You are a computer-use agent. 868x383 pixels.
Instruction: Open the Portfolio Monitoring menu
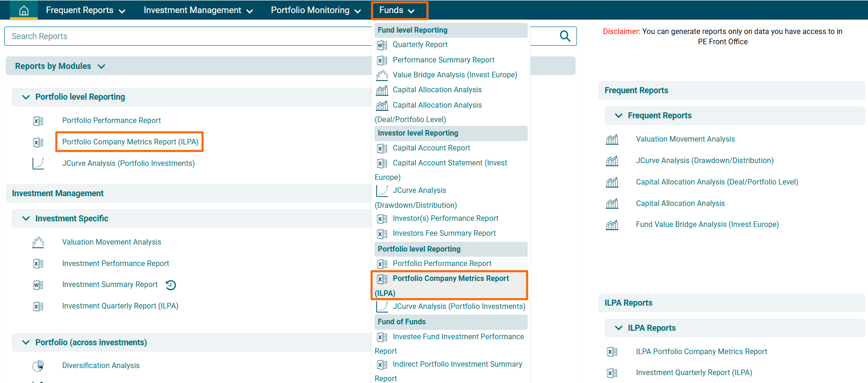pos(315,10)
